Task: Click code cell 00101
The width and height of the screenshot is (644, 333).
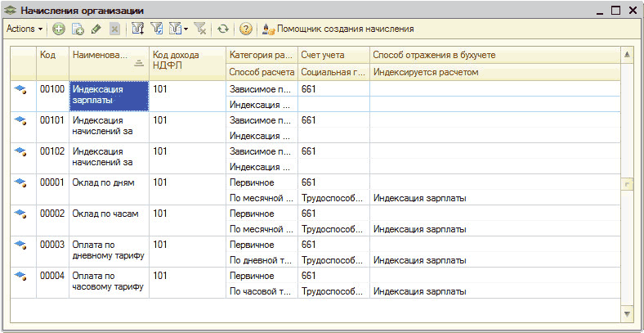Action: pos(52,121)
